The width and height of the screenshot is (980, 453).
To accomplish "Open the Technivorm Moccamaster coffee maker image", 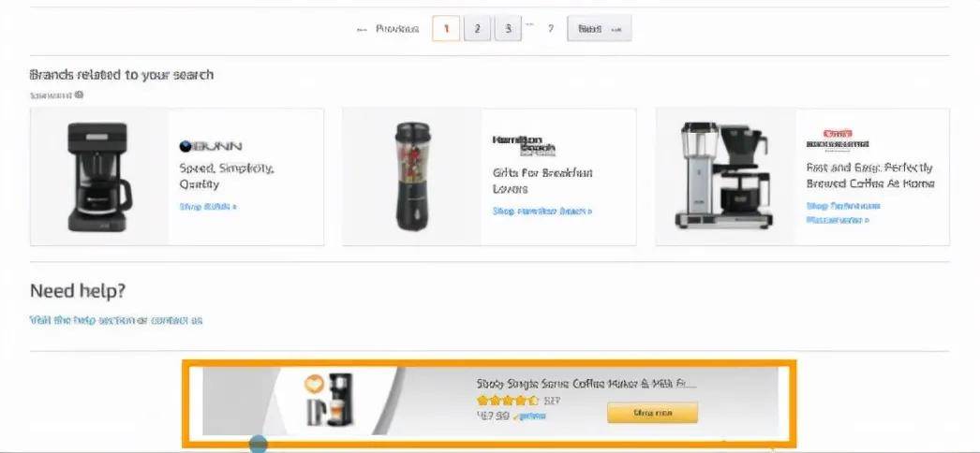I will point(725,175).
